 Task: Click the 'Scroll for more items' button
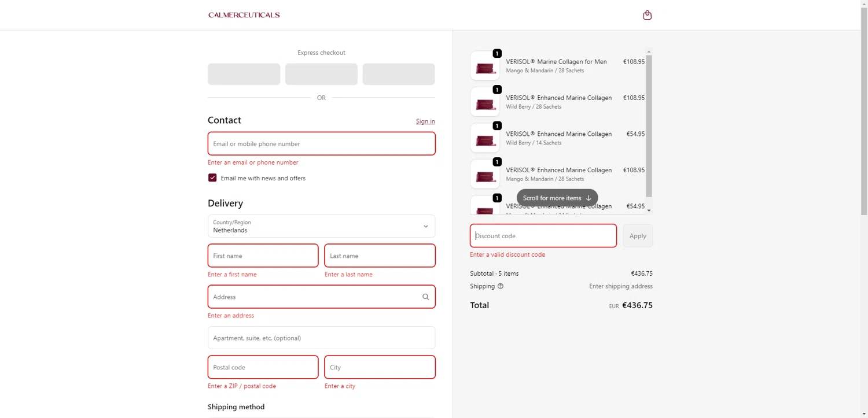click(x=557, y=198)
